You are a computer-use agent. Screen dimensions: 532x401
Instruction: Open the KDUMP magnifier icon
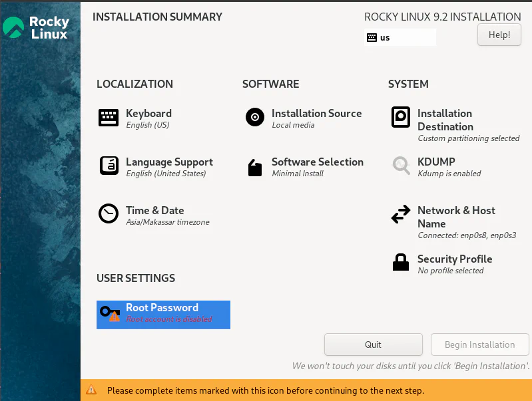click(x=401, y=166)
